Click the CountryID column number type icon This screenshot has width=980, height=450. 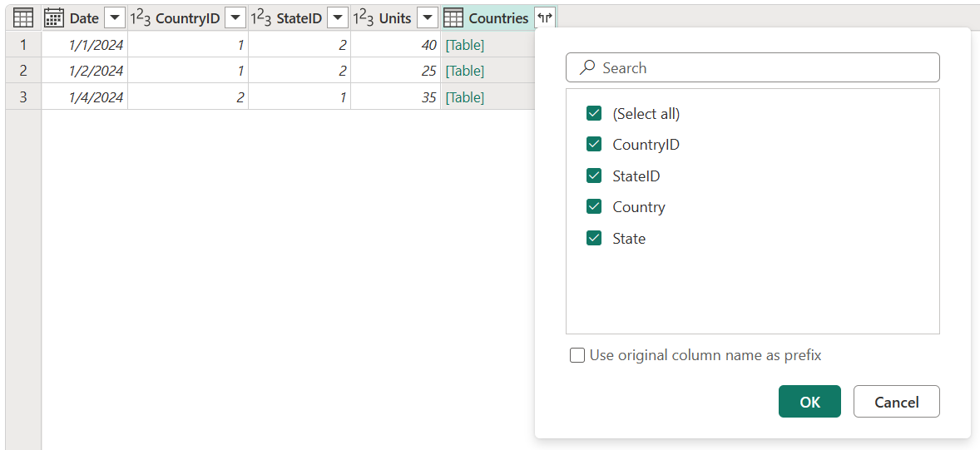[140, 18]
